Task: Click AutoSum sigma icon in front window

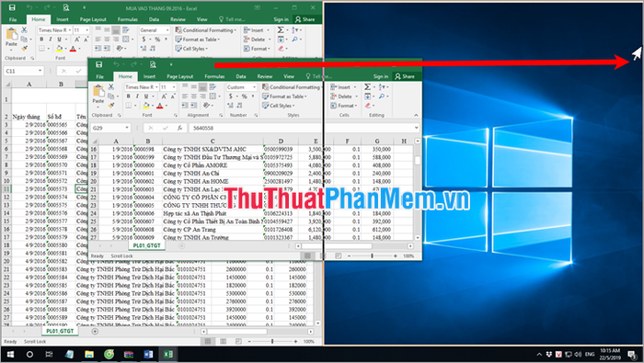Action: [367, 87]
